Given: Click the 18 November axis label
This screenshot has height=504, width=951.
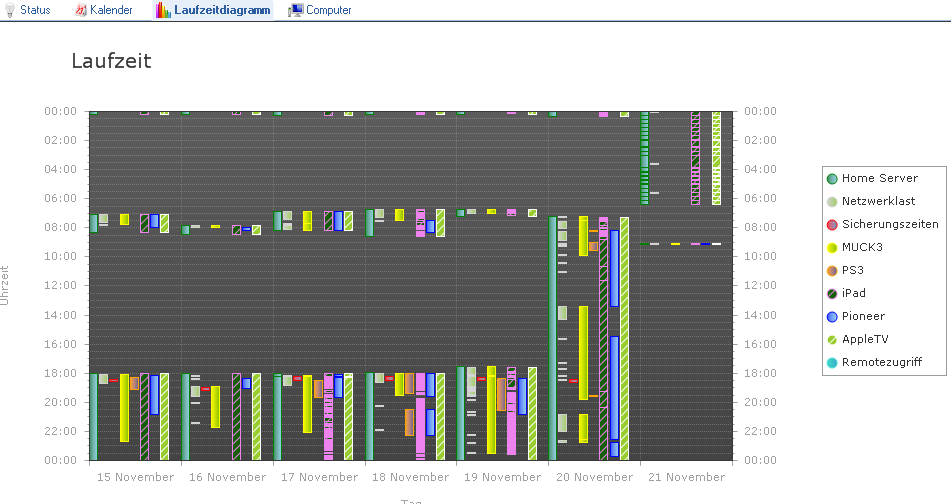Looking at the screenshot, I should (x=411, y=477).
